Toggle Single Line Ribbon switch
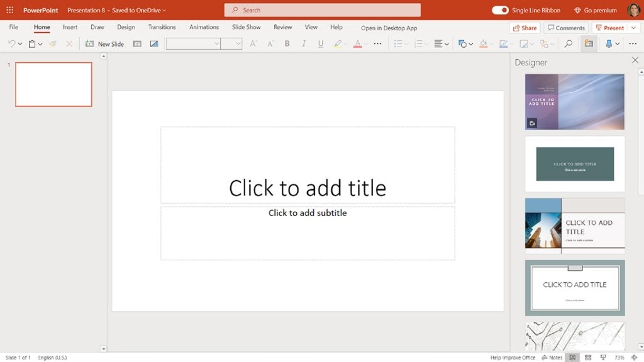This screenshot has width=644, height=362. pos(500,10)
